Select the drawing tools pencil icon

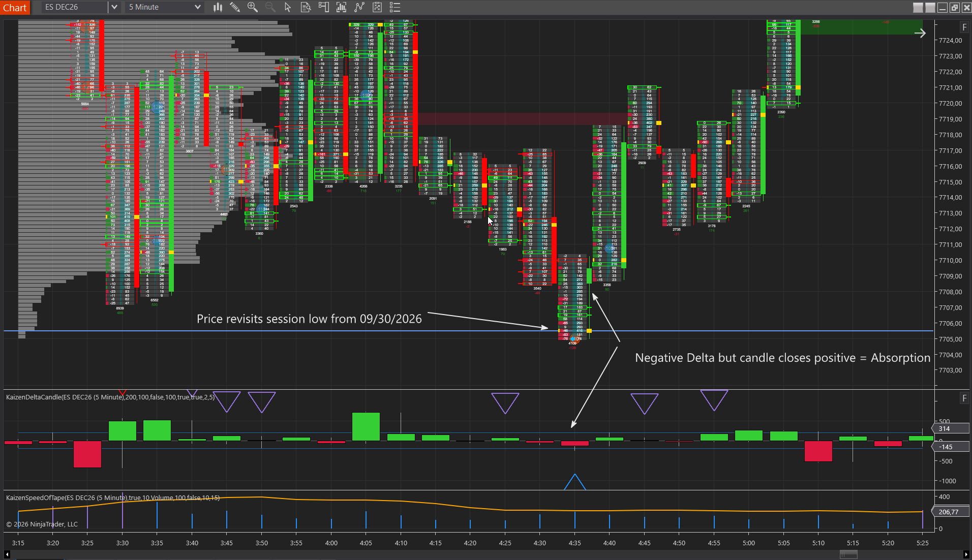235,7
